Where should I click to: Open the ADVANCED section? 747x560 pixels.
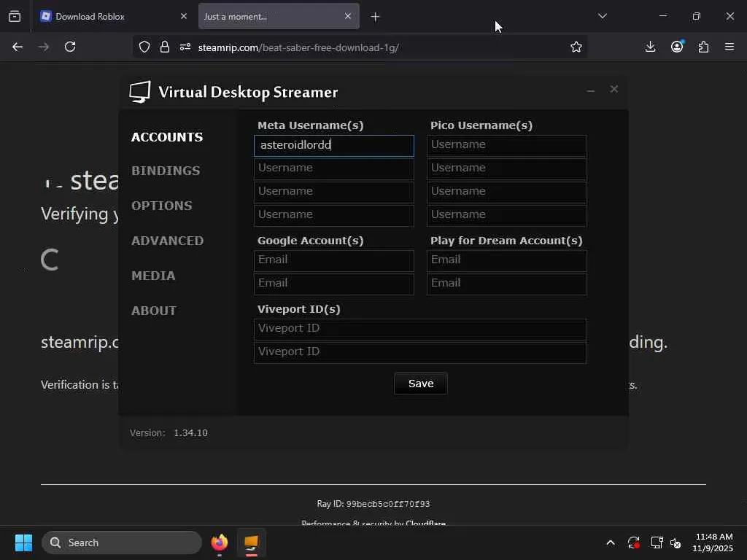point(168,241)
